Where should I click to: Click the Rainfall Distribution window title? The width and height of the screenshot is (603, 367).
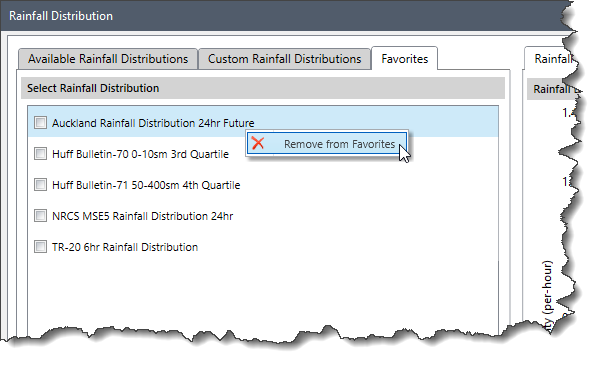point(61,16)
